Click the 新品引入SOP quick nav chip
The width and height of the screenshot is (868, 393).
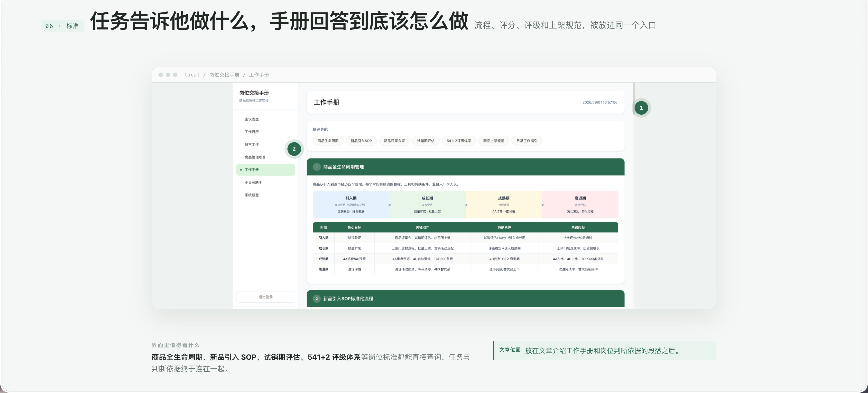click(361, 141)
